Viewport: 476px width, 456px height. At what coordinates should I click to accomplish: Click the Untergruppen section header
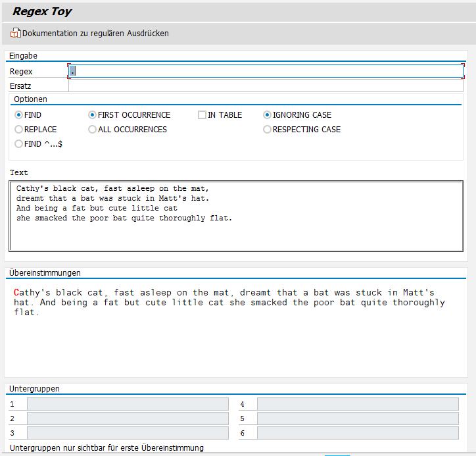pyautogui.click(x=34, y=389)
